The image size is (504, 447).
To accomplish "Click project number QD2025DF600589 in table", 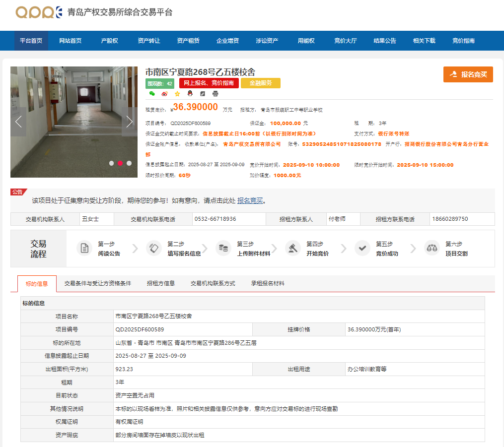I will click(140, 329).
